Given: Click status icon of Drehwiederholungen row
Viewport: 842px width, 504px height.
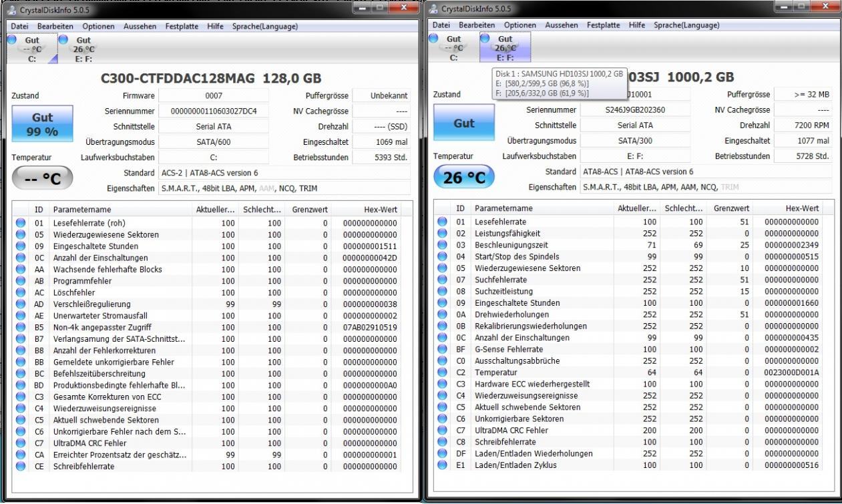Looking at the screenshot, I should [442, 314].
